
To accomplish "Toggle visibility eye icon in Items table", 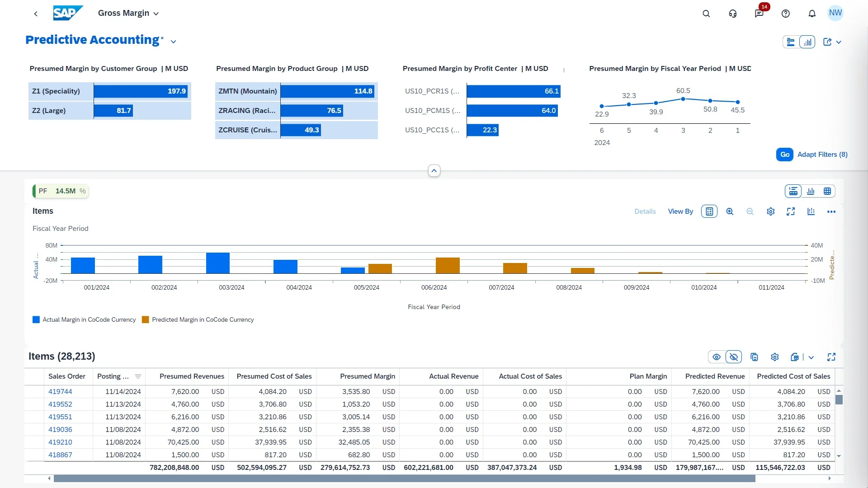I will point(716,357).
